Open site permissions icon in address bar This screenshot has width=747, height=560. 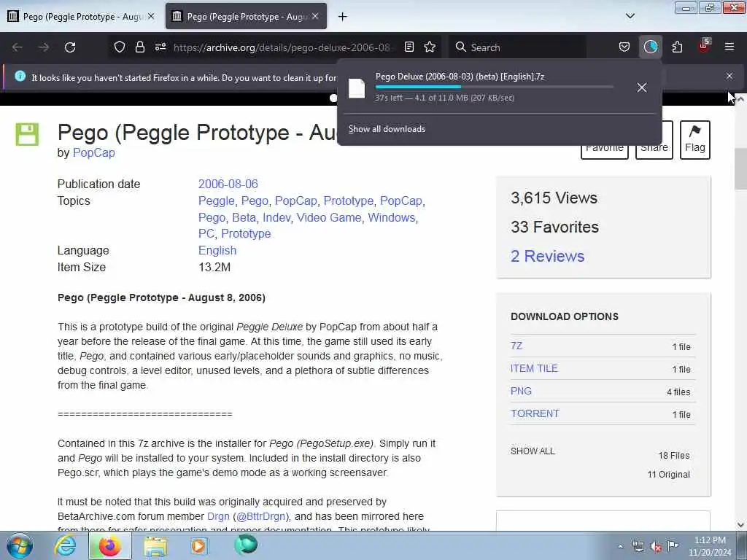point(160,47)
